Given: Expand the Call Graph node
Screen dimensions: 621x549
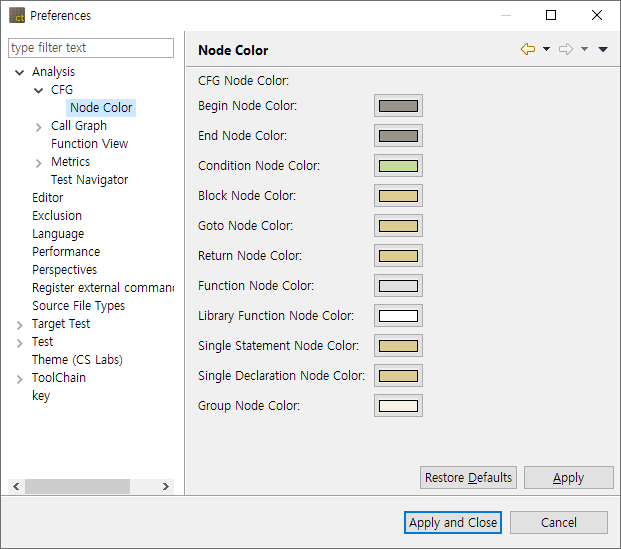Looking at the screenshot, I should (x=39, y=126).
